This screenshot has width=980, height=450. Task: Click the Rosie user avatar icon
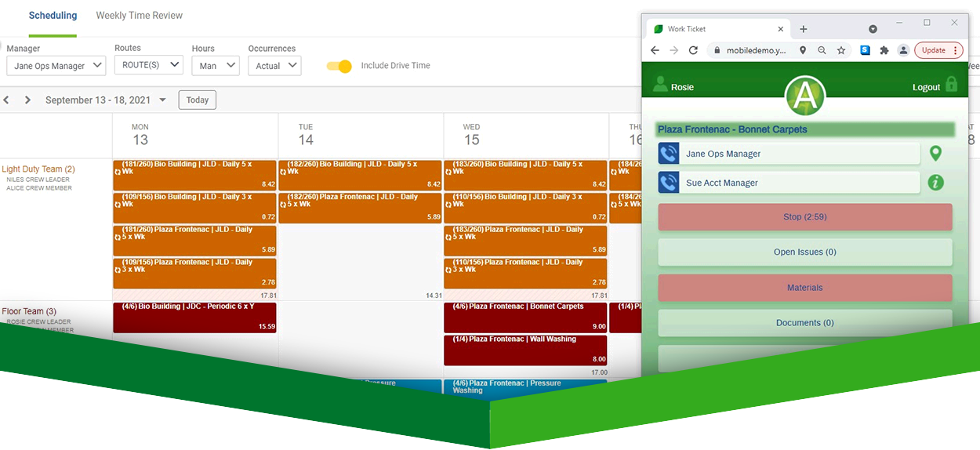point(661,85)
